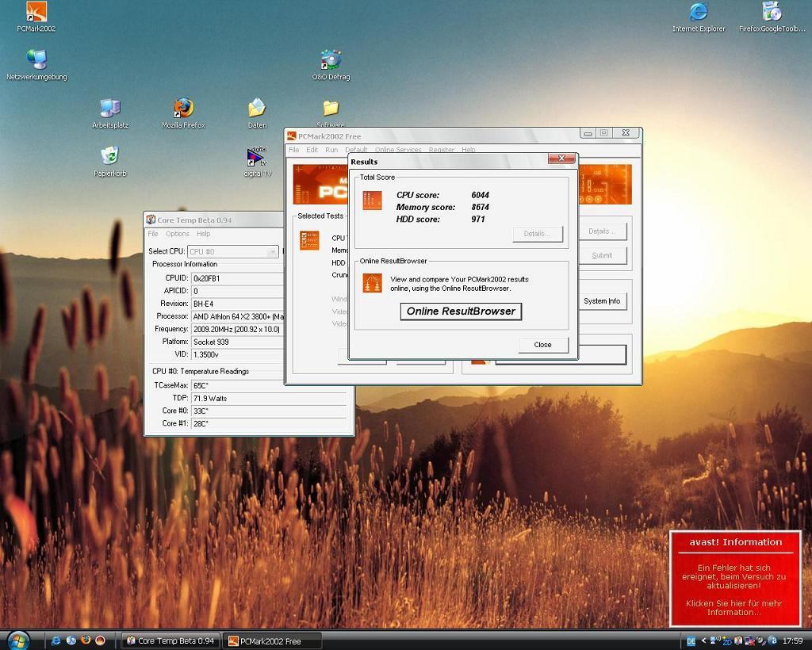
Task: Click Details button in Results Total Score
Action: pos(538,234)
